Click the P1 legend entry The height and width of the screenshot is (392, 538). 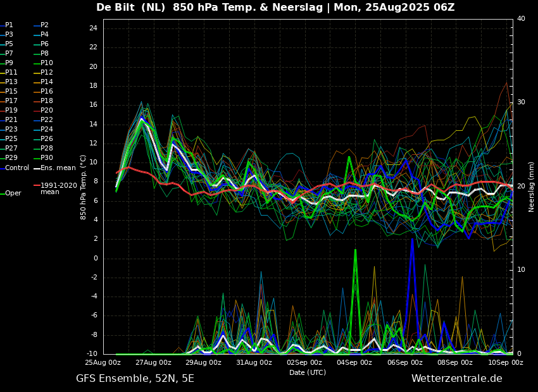9,25
